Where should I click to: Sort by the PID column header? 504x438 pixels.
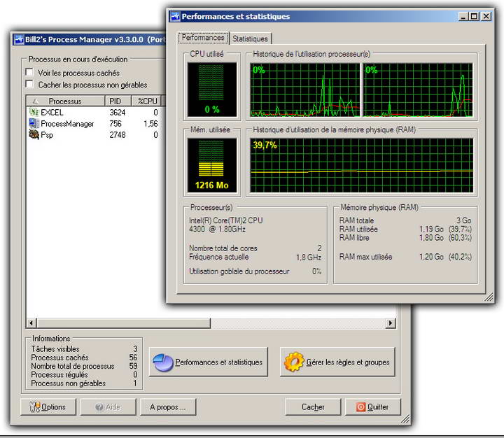click(x=118, y=101)
